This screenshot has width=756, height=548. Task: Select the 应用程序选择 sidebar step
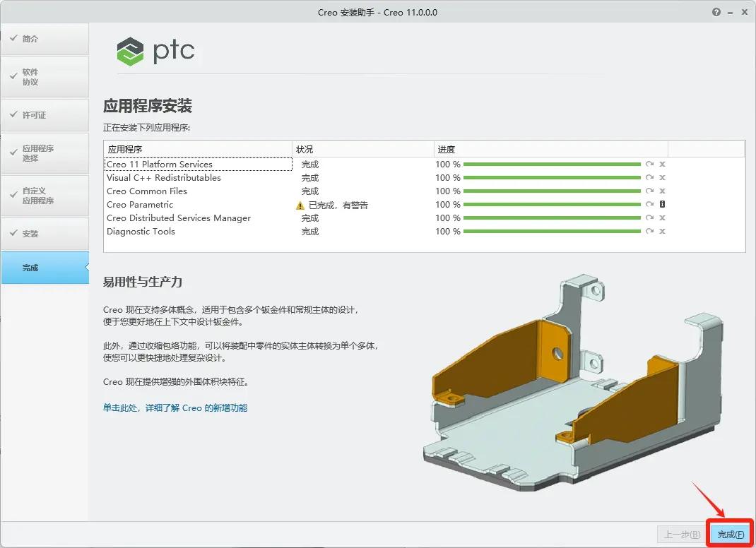(45, 153)
